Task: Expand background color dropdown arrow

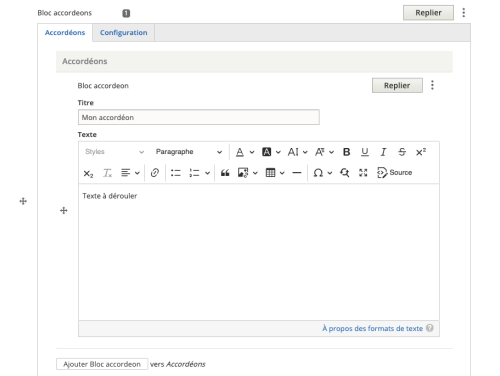Action: [x=278, y=152]
